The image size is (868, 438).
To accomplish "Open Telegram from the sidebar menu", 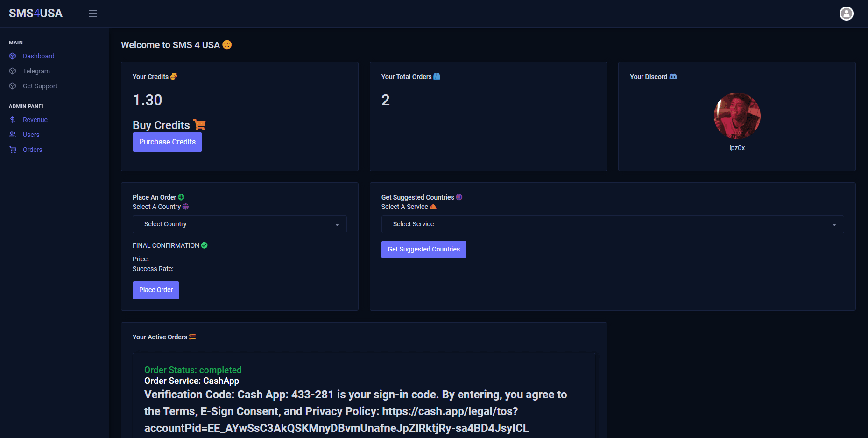I will tap(36, 71).
